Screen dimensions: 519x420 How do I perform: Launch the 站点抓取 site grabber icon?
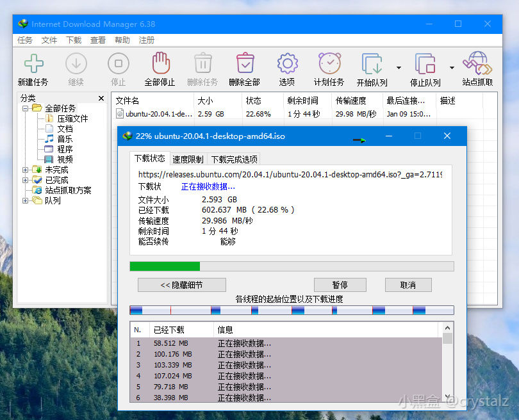[477, 63]
